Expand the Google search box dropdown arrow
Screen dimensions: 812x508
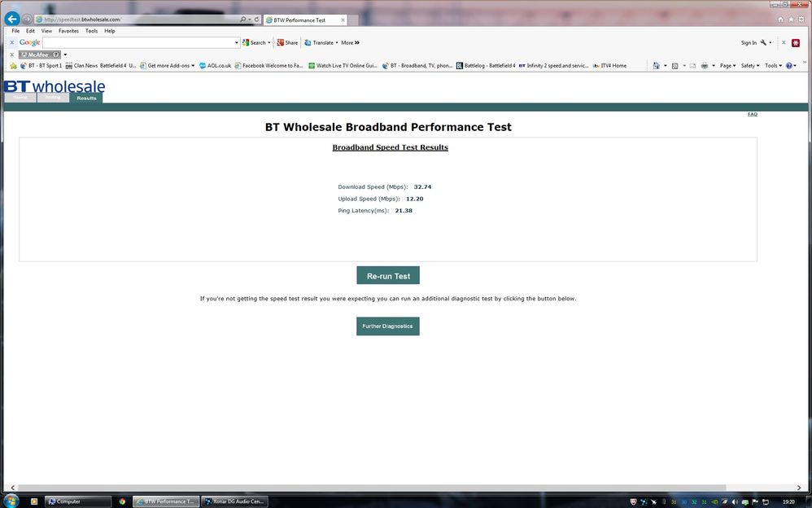[237, 42]
